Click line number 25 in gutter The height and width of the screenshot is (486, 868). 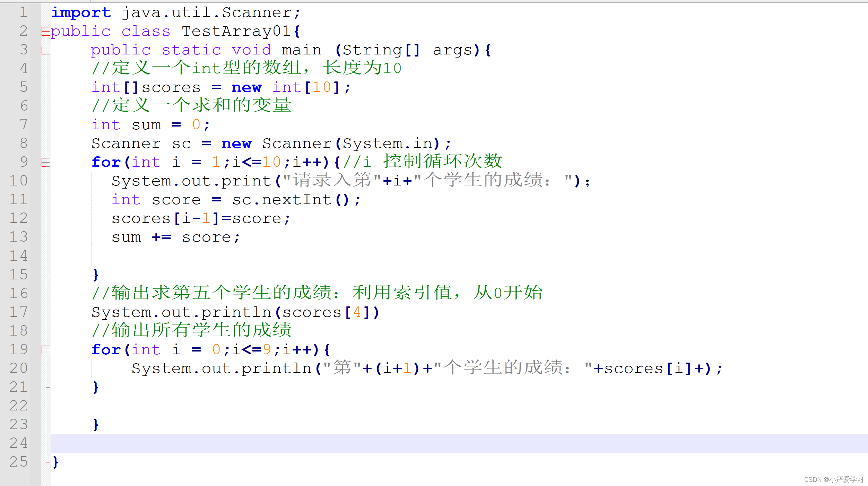pos(19,462)
